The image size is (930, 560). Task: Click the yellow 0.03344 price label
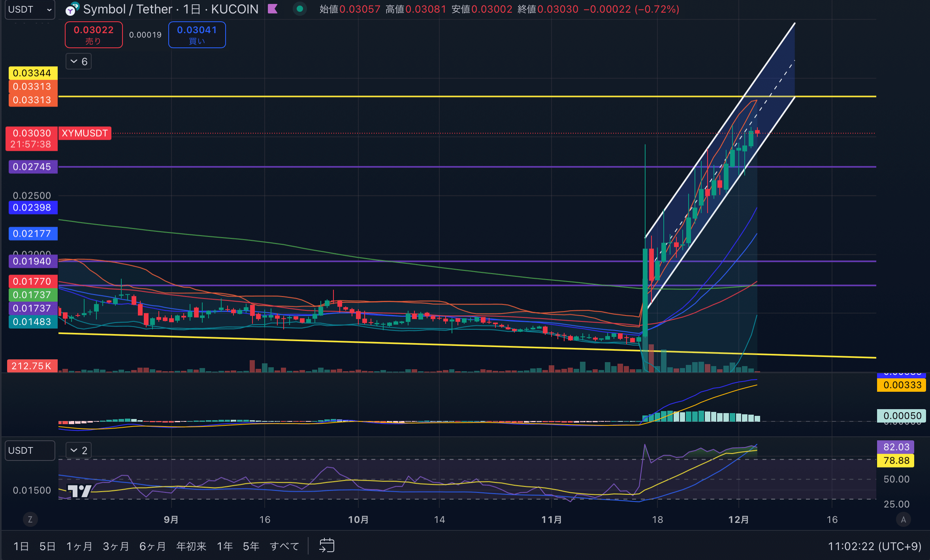coord(32,73)
